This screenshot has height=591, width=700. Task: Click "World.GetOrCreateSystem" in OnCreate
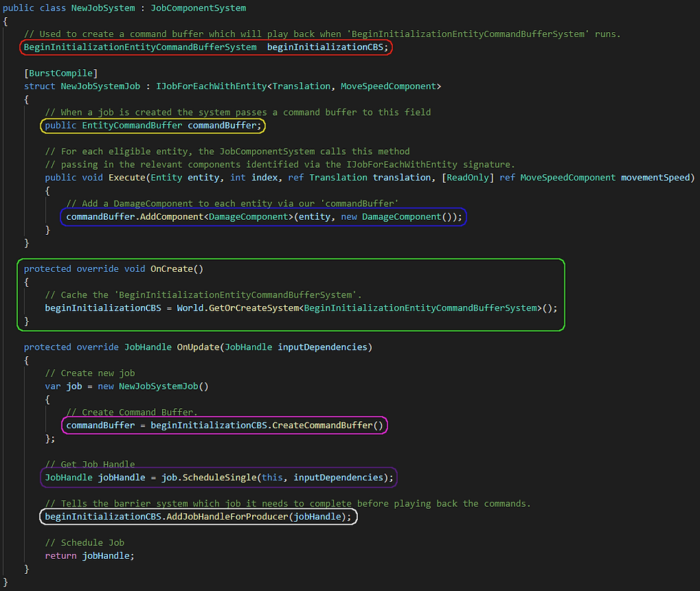pos(238,308)
